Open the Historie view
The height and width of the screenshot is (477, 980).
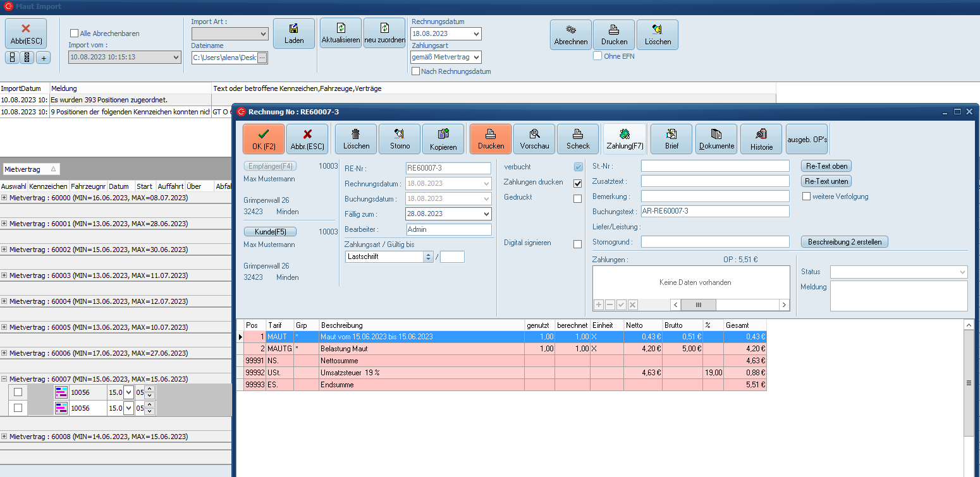coord(761,139)
